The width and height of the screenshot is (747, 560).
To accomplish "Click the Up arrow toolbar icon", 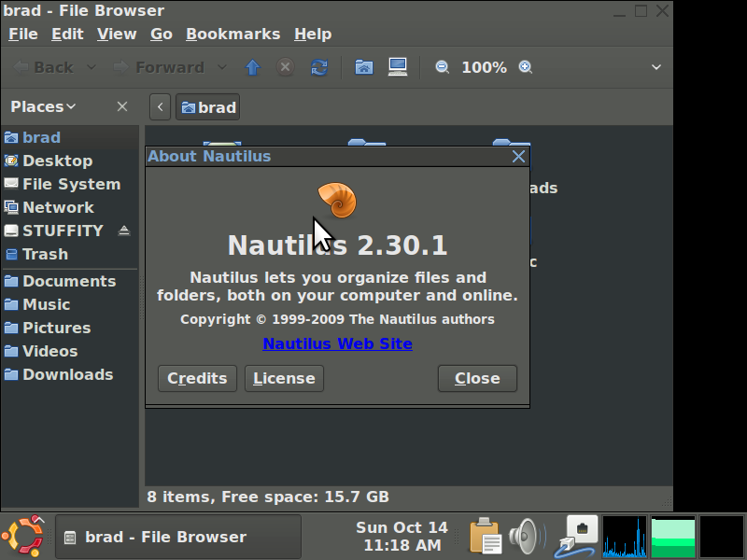I will [252, 67].
